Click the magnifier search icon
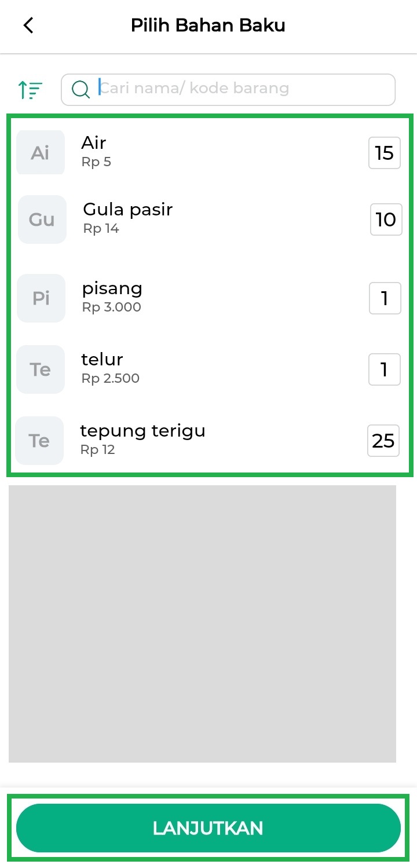Image resolution: width=417 pixels, height=868 pixels. click(81, 89)
